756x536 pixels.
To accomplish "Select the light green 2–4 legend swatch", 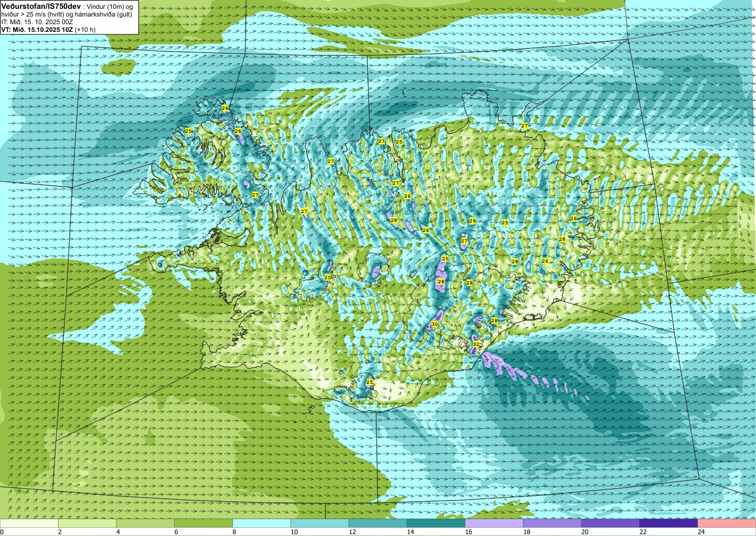I will pos(87,524).
